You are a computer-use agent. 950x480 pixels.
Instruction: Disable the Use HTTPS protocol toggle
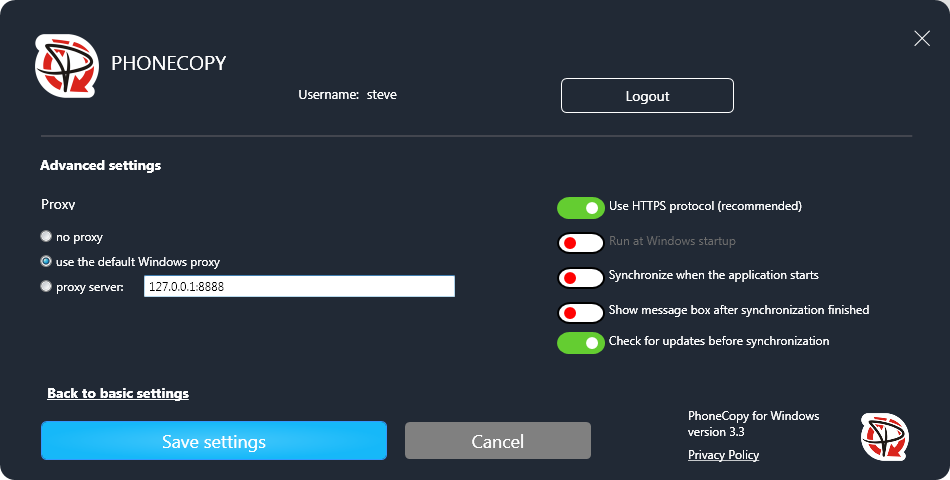coord(581,207)
